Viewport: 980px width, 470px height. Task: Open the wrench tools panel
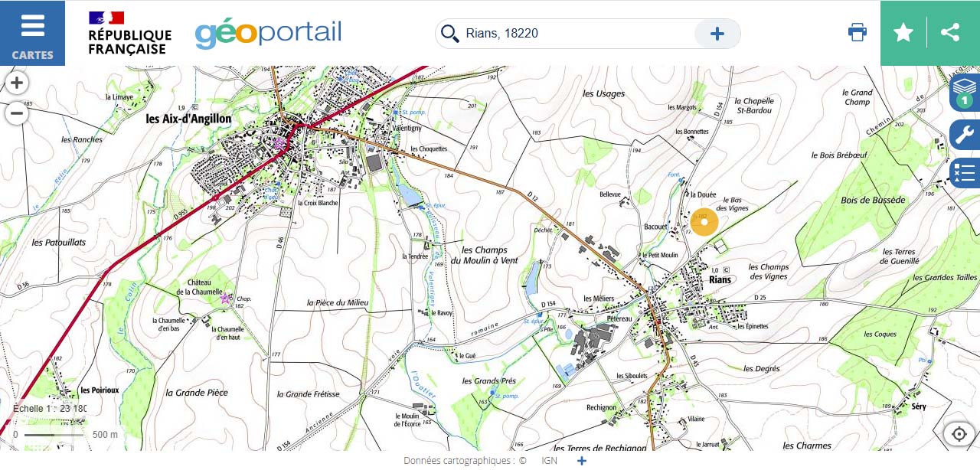[965, 134]
